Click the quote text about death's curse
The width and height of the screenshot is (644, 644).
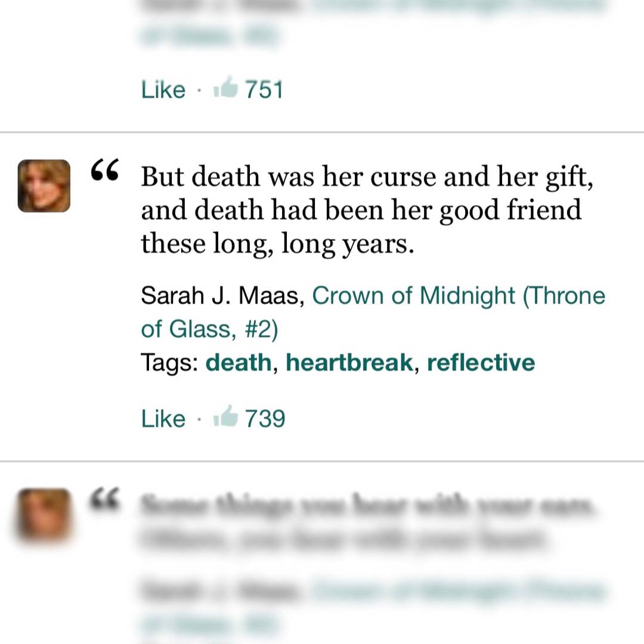pos(367,209)
